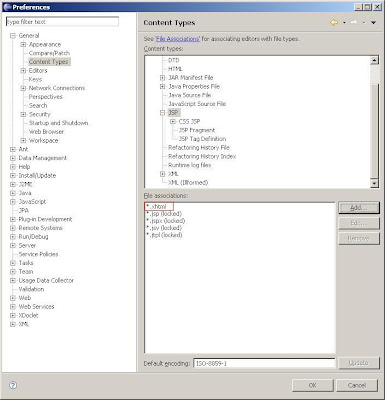Select the *.jspx (locked) association
The width and height of the screenshot is (385, 400).
tap(166, 221)
